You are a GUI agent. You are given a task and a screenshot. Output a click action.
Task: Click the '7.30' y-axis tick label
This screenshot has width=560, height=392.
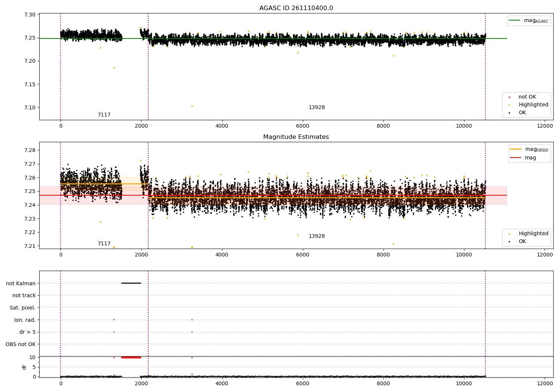click(30, 15)
